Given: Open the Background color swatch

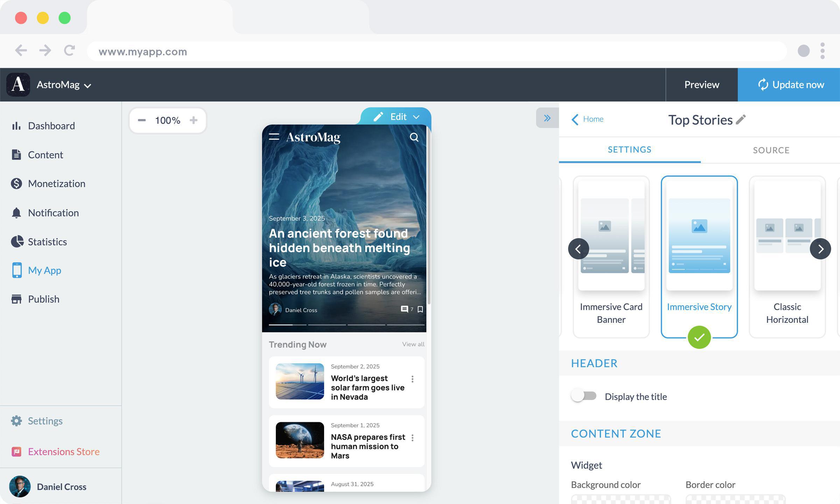Looking at the screenshot, I should point(621,499).
